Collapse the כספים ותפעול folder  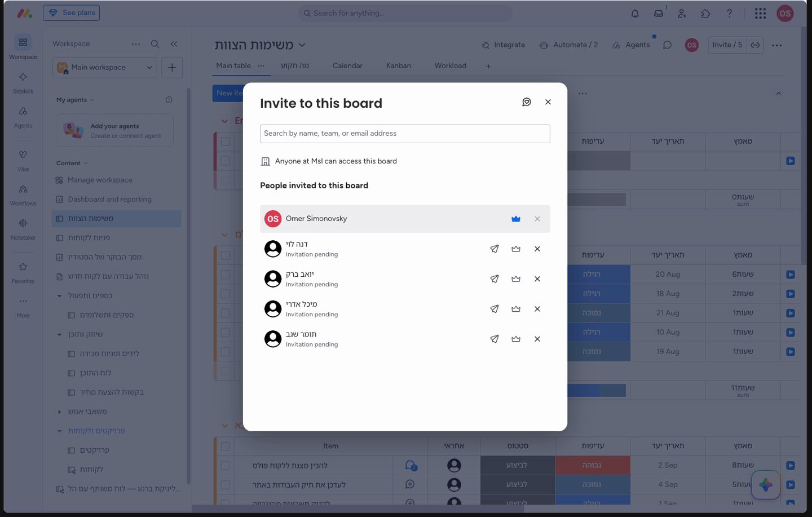tap(60, 296)
